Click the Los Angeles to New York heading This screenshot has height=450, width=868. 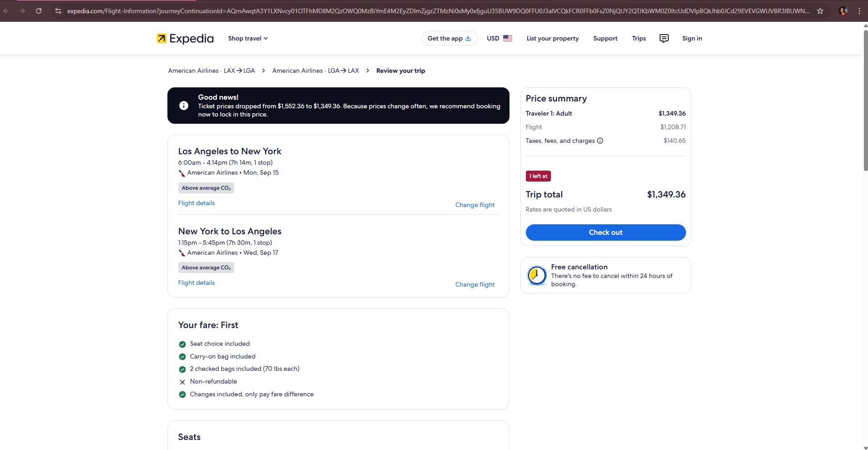click(x=230, y=152)
